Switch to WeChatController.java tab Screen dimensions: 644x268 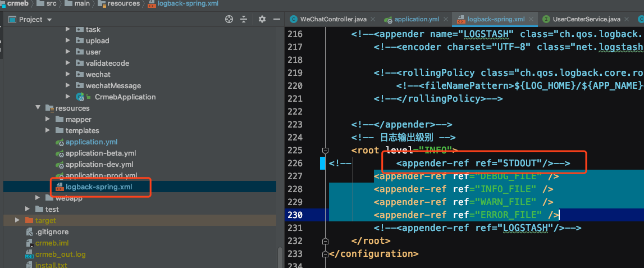coord(333,19)
